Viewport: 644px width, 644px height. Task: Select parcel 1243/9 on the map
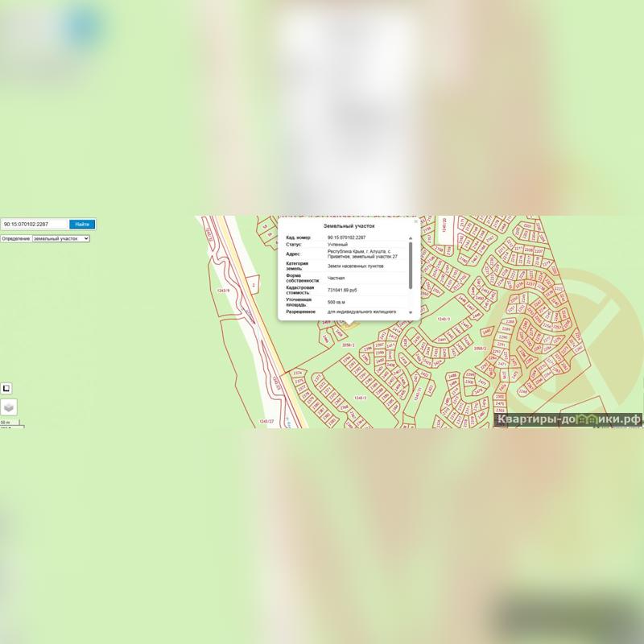click(224, 290)
